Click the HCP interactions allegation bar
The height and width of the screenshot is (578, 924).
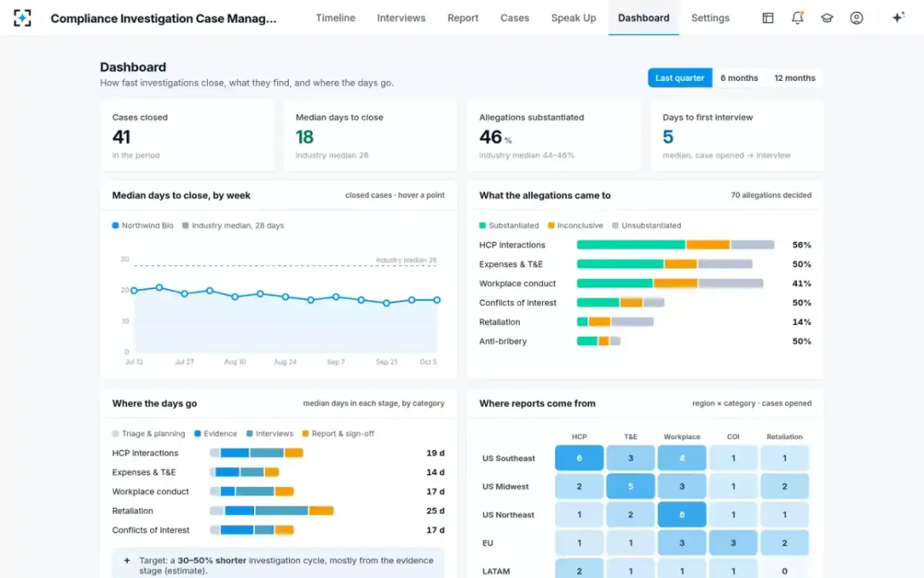[x=675, y=245]
